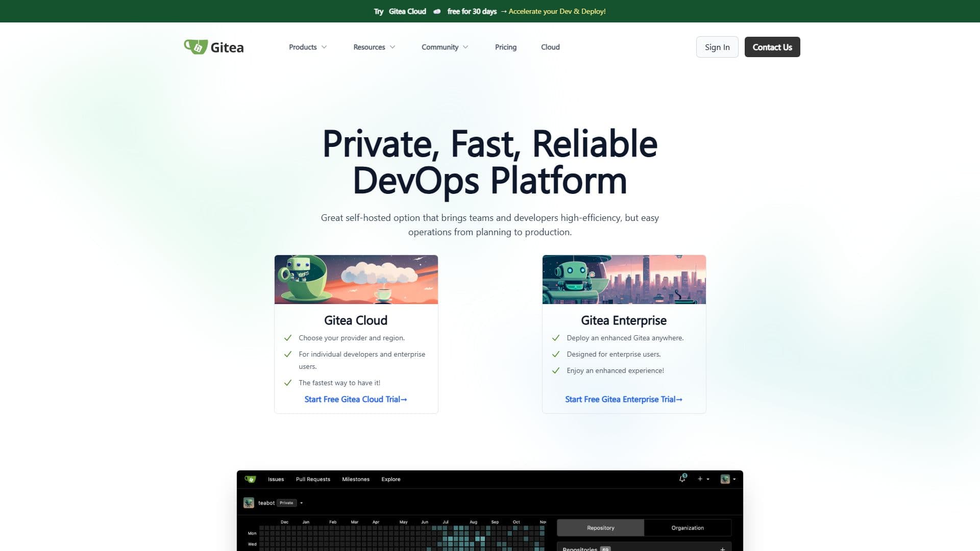
Task: Open the Pricing page
Action: pyautogui.click(x=506, y=47)
